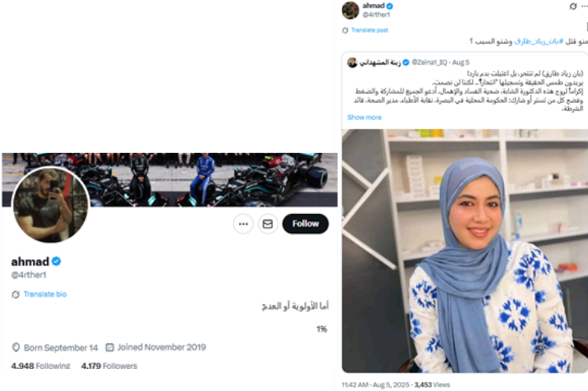This screenshot has height=391, width=588.
Task: Open the ahmad profile picture
Action: (x=51, y=204)
